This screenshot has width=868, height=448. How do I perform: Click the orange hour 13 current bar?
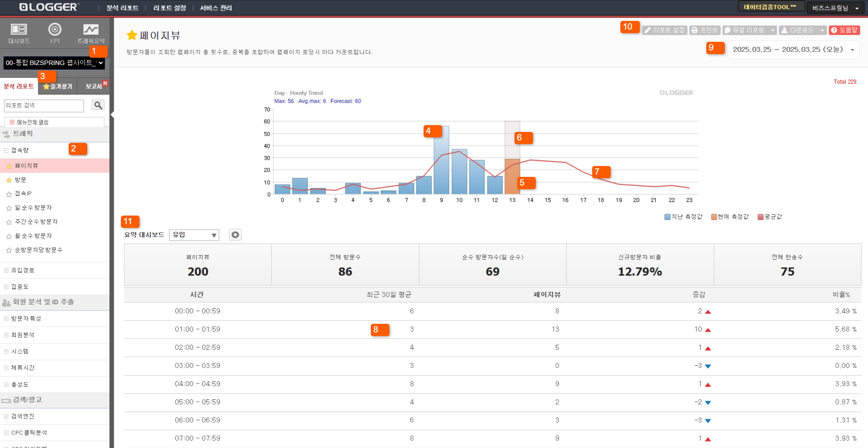point(512,176)
